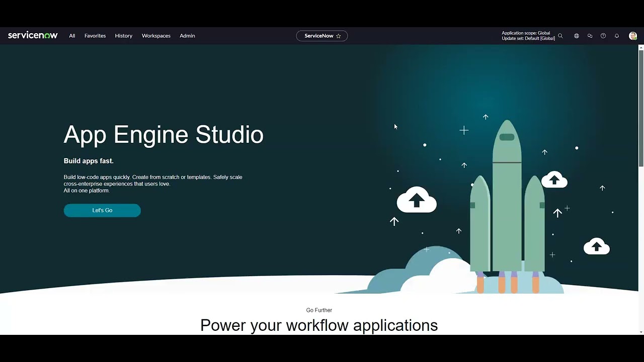This screenshot has height=362, width=644.
Task: Open the global search
Action: [x=560, y=36]
